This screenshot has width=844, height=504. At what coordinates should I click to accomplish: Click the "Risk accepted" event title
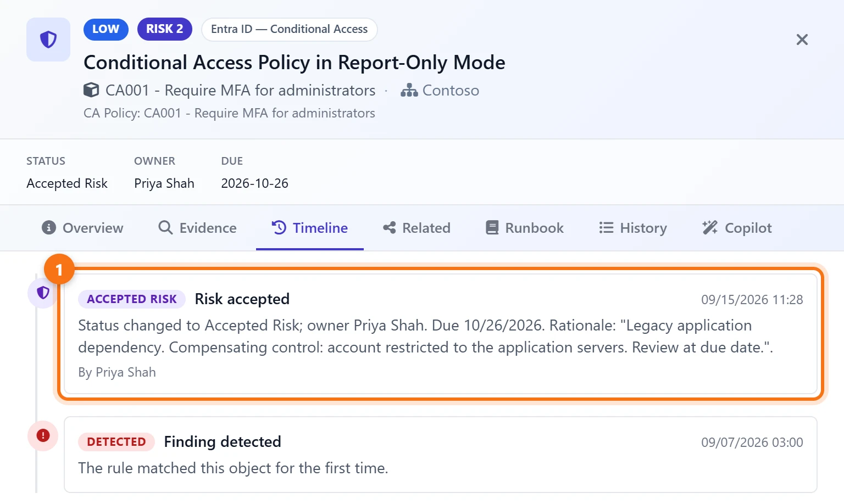pyautogui.click(x=242, y=299)
